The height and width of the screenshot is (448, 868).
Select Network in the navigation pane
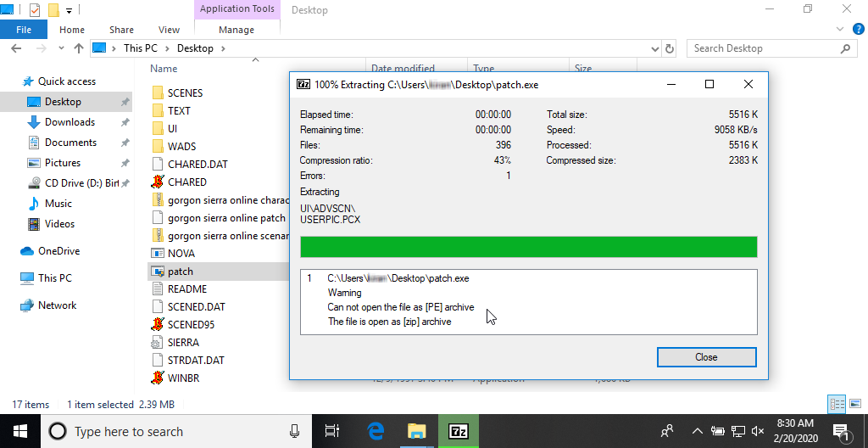(57, 305)
